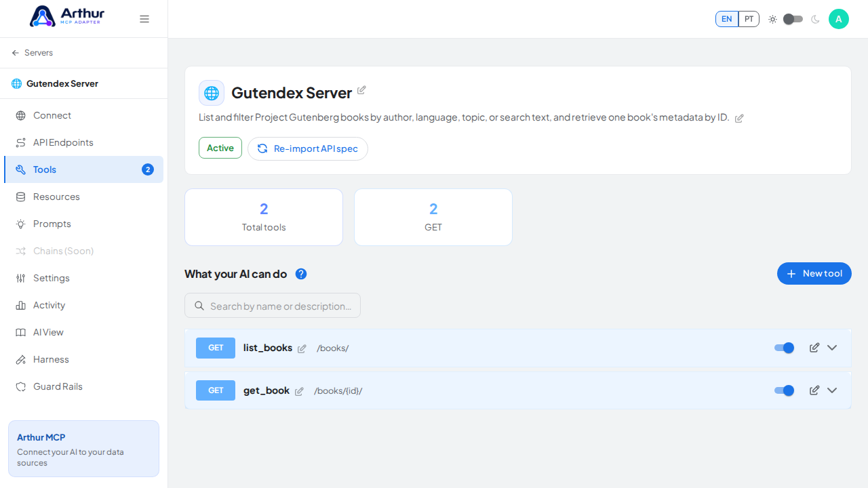Open edit for get_book tool row
This screenshot has width=868, height=488.
(814, 390)
